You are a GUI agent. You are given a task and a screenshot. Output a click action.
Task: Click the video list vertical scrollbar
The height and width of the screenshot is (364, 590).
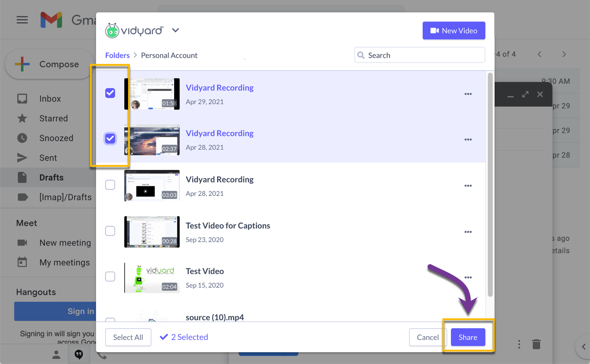[x=490, y=185]
